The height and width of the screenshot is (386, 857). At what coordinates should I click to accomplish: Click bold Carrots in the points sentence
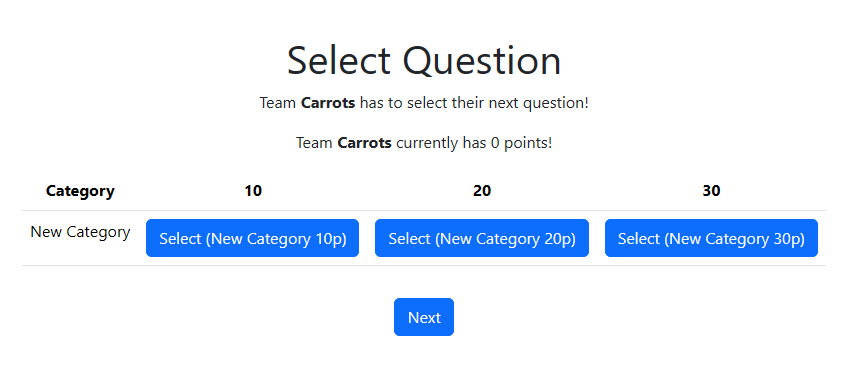point(365,143)
